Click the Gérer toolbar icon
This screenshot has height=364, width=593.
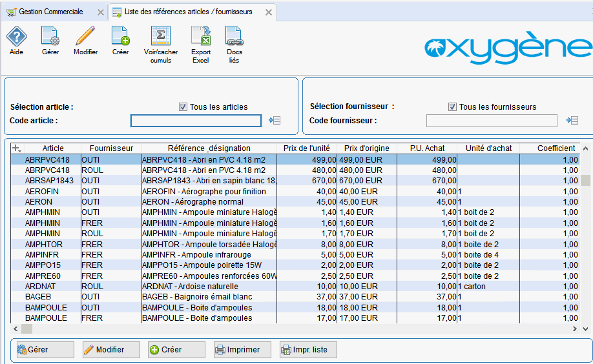point(50,41)
